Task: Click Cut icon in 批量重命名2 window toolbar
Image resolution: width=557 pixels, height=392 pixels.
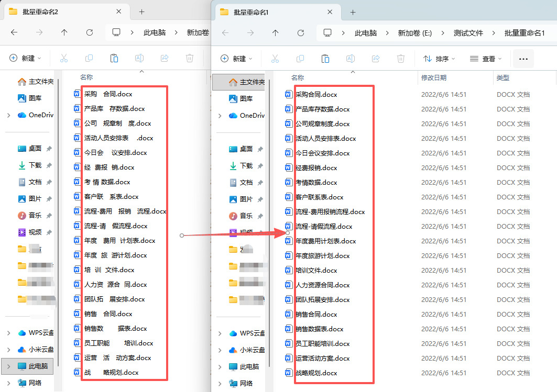Action: click(64, 58)
